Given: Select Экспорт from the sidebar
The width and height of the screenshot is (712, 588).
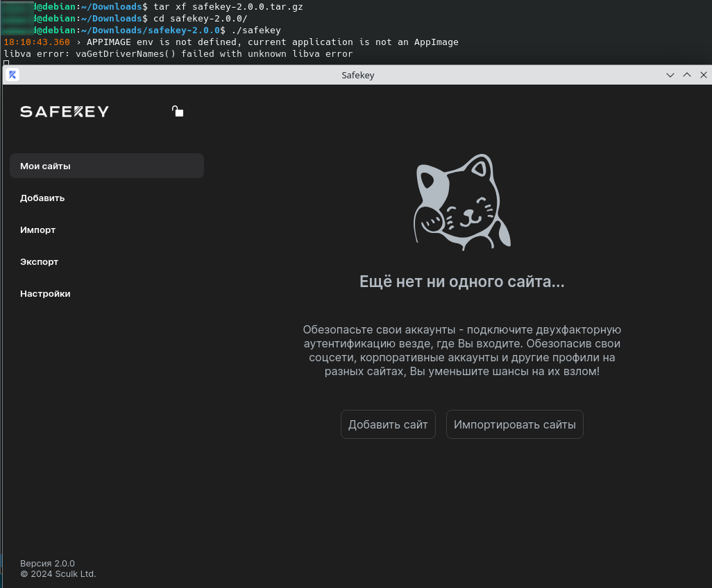Looking at the screenshot, I should [39, 262].
